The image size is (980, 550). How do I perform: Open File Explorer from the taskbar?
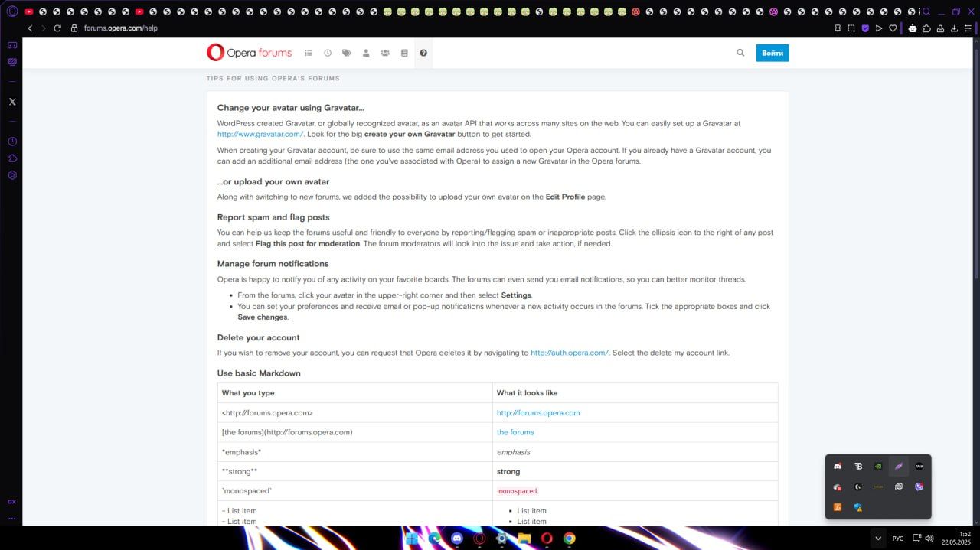click(524, 539)
